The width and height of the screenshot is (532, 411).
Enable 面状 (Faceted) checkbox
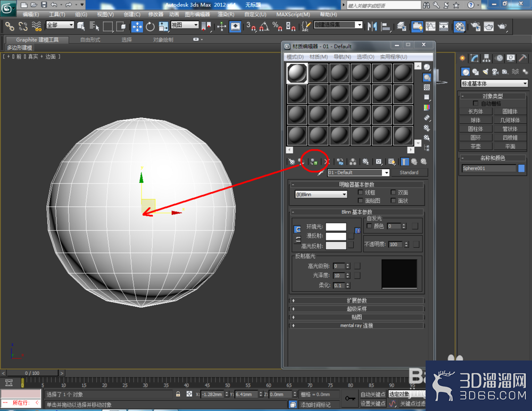coord(393,201)
